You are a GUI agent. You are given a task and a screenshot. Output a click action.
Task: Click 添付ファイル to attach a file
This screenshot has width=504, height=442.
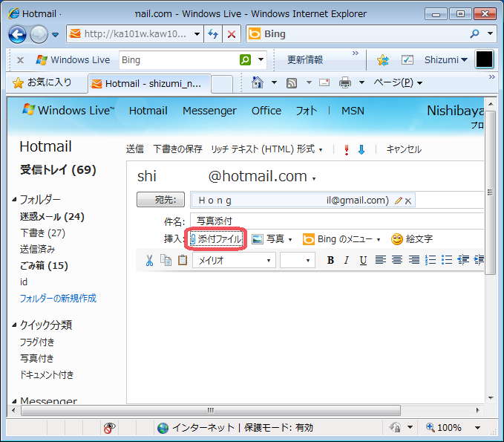click(x=216, y=239)
